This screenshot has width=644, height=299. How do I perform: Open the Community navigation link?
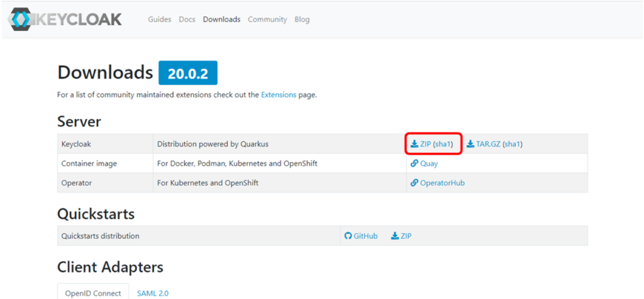click(267, 19)
